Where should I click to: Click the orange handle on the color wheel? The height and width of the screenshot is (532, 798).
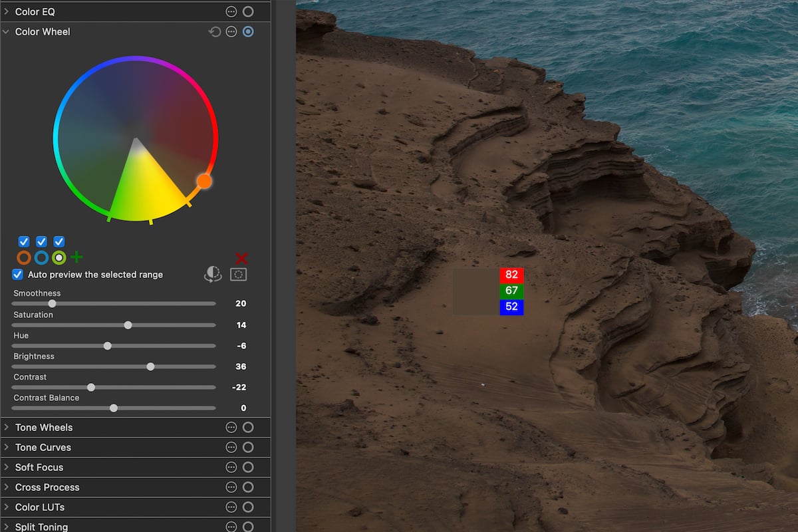point(205,180)
